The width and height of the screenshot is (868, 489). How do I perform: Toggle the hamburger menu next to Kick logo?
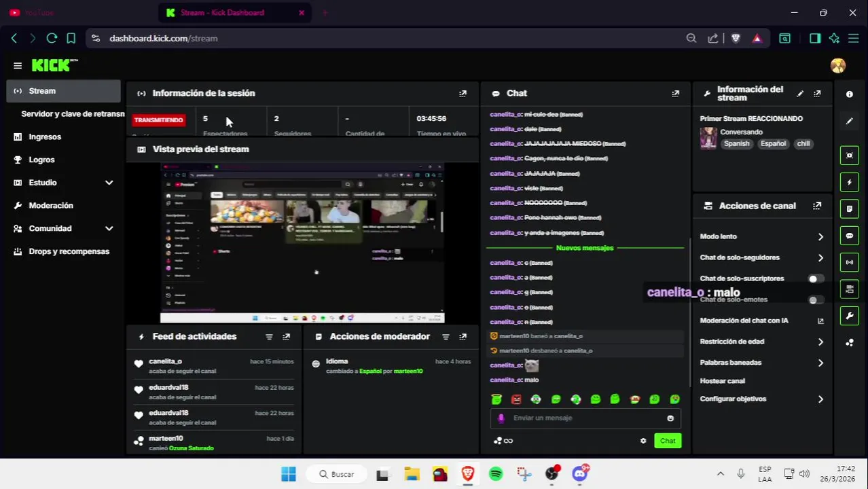(18, 66)
